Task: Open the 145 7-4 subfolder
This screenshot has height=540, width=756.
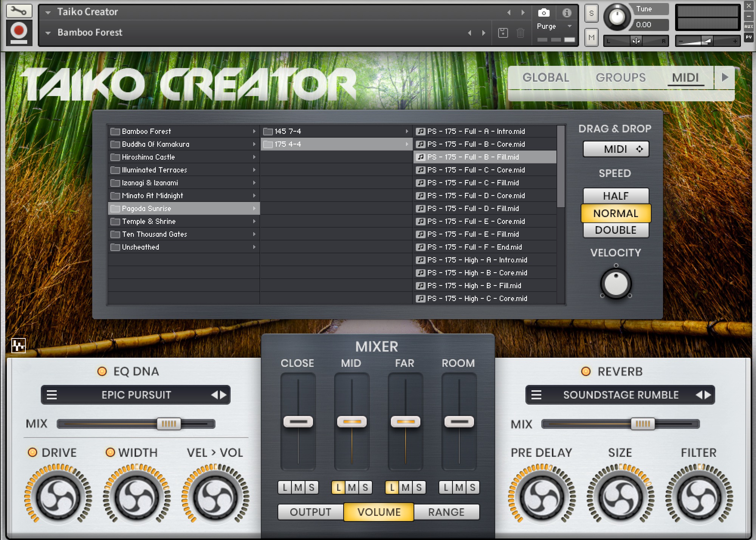Action: click(336, 131)
